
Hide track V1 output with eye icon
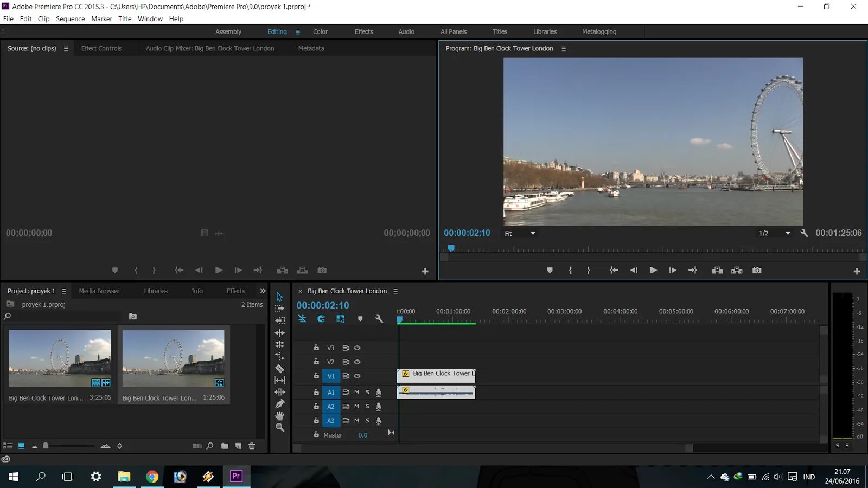click(357, 376)
